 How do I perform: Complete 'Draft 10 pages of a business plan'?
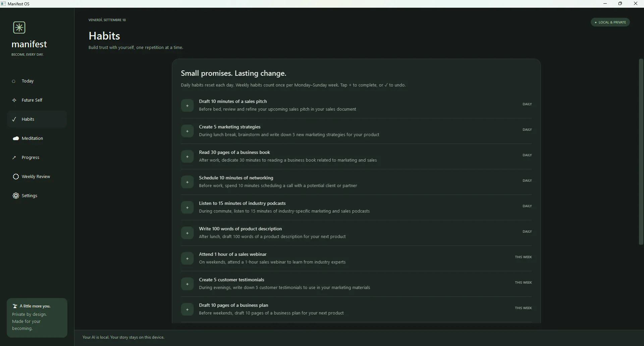187,309
